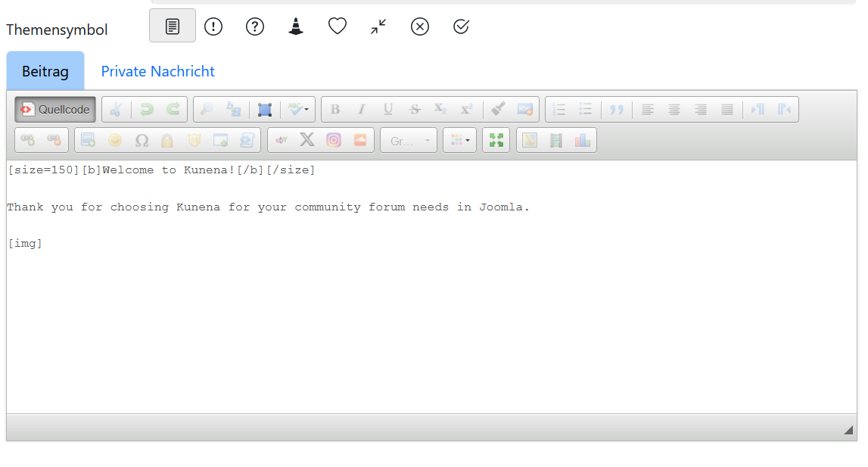Image resolution: width=868 pixels, height=467 pixels.
Task: Pick the traffic cone topic icon
Action: (x=296, y=26)
